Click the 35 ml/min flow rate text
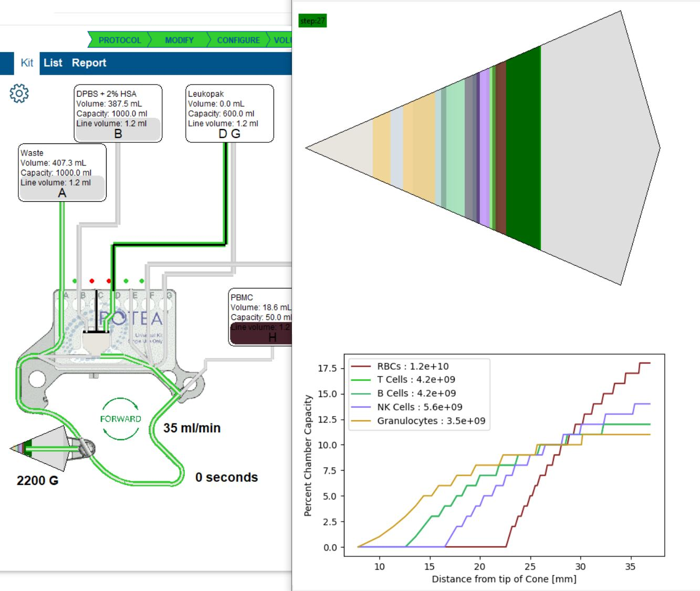Image resolution: width=700 pixels, height=591 pixels. point(192,428)
